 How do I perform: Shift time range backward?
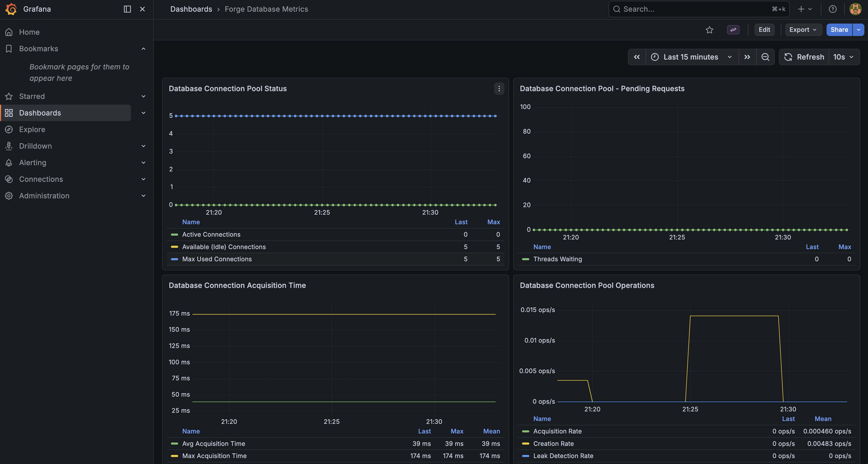(637, 57)
